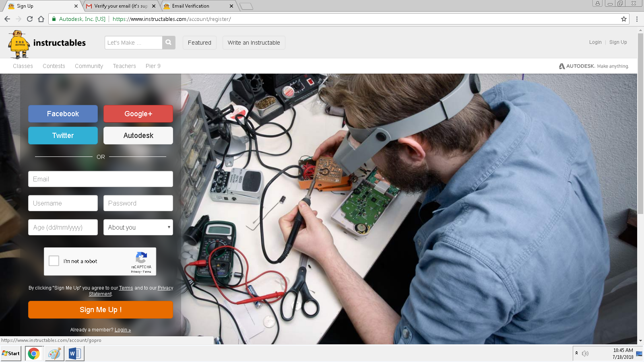
Task: Show hidden system tray icons
Action: (x=577, y=353)
